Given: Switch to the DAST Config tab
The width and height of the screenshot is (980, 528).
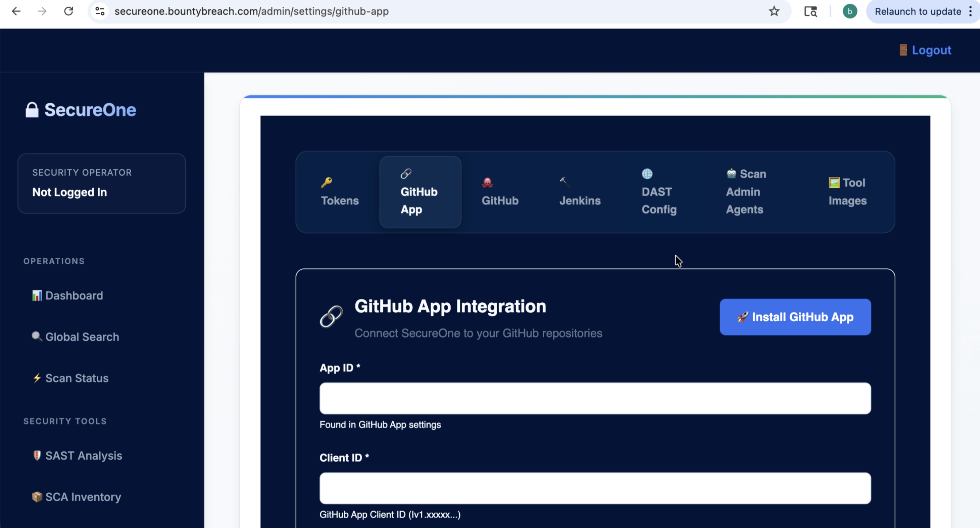Looking at the screenshot, I should 659,192.
